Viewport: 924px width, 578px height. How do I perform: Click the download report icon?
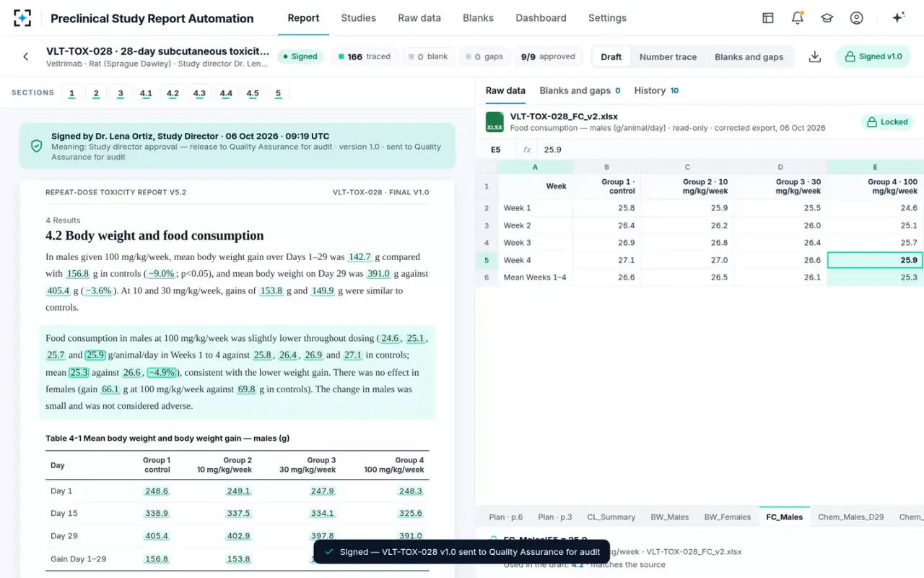coord(815,56)
